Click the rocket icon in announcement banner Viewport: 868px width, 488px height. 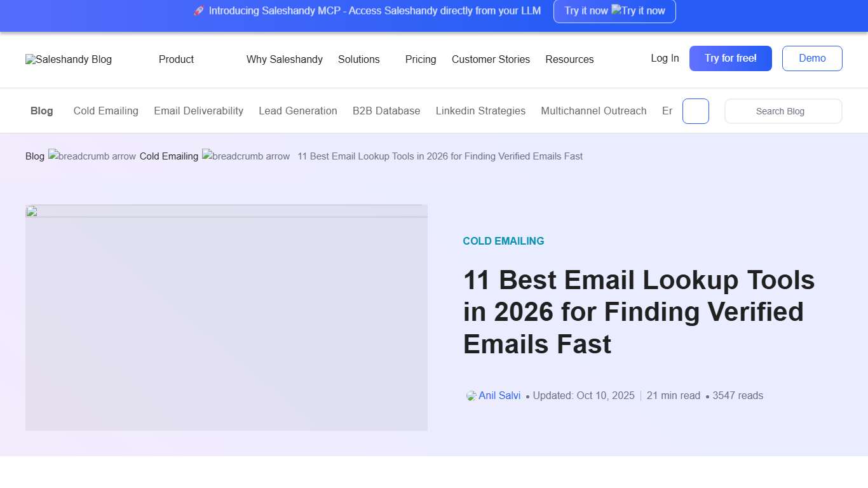pos(199,10)
